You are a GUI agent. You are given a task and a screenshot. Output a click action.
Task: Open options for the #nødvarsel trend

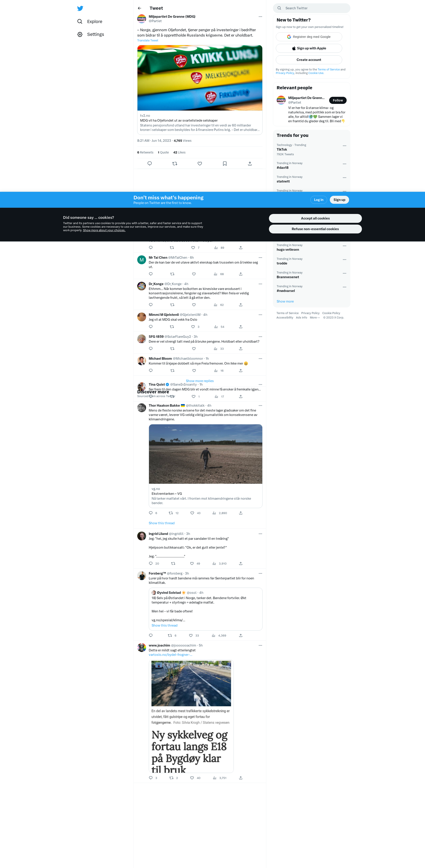344,287
